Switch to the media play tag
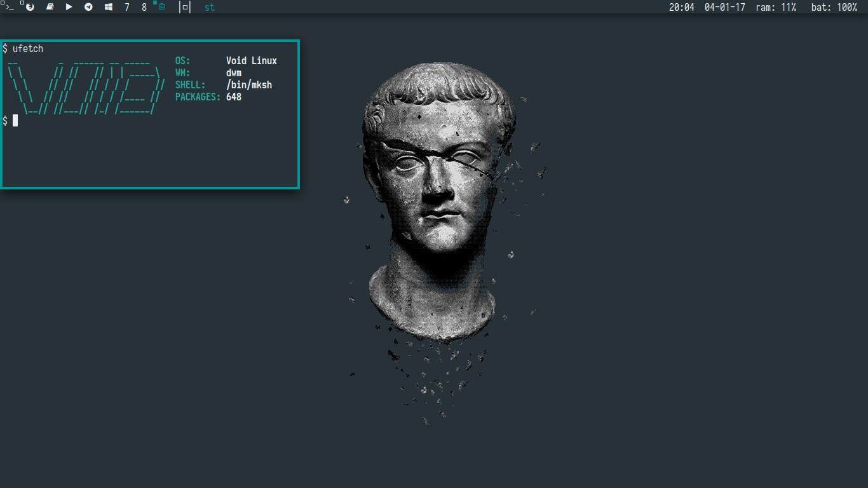The height and width of the screenshot is (488, 868). click(69, 7)
